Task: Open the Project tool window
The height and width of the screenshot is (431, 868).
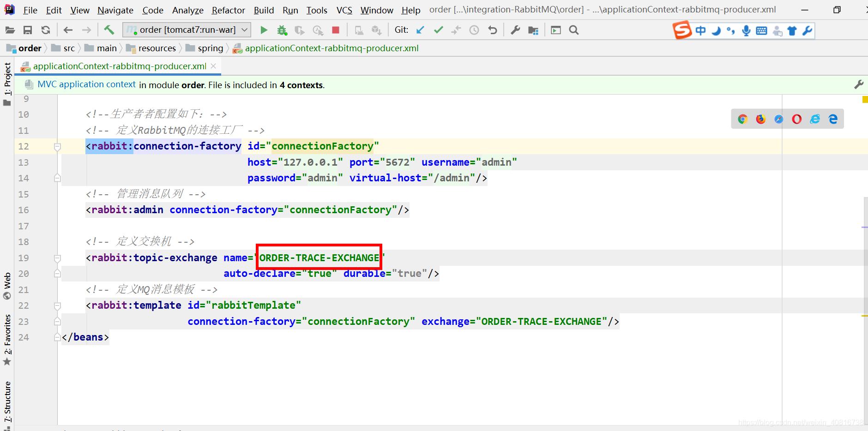Action: 7,84
